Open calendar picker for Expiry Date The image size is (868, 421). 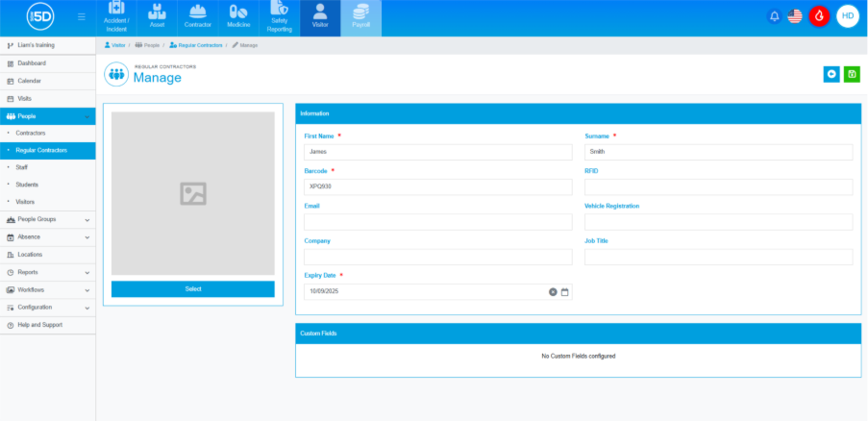[x=565, y=292]
